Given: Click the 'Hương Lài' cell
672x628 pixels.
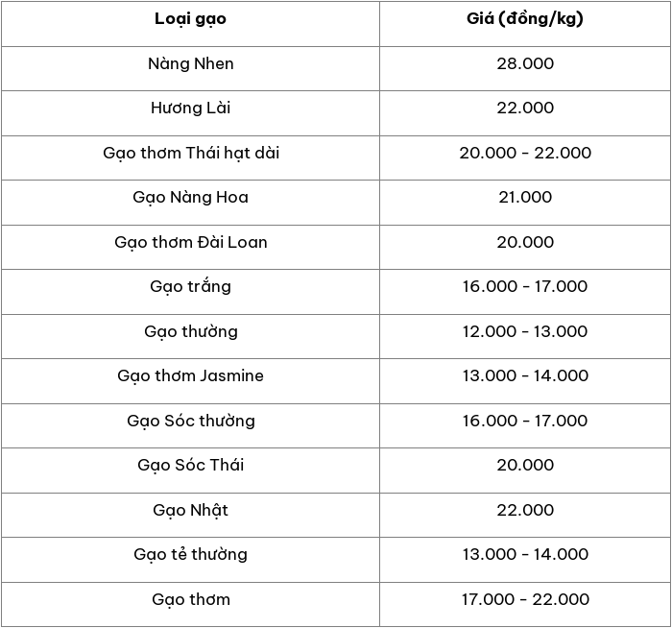Looking at the screenshot, I should click(x=190, y=113).
